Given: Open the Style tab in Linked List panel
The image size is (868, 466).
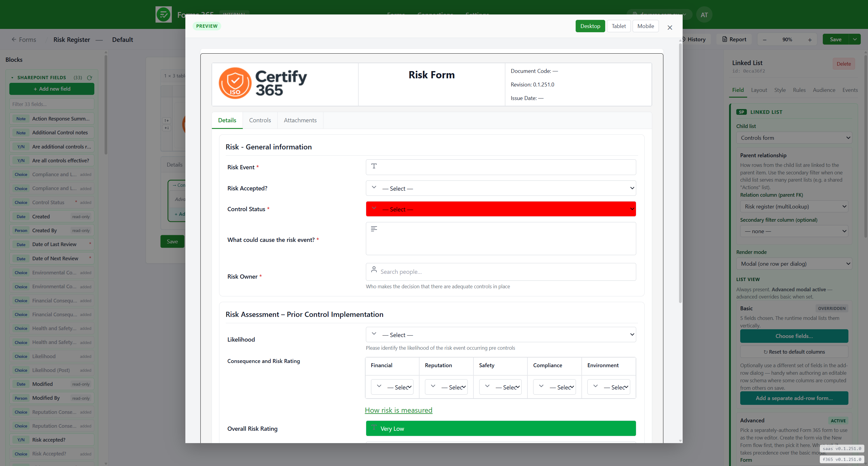Looking at the screenshot, I should (x=780, y=90).
